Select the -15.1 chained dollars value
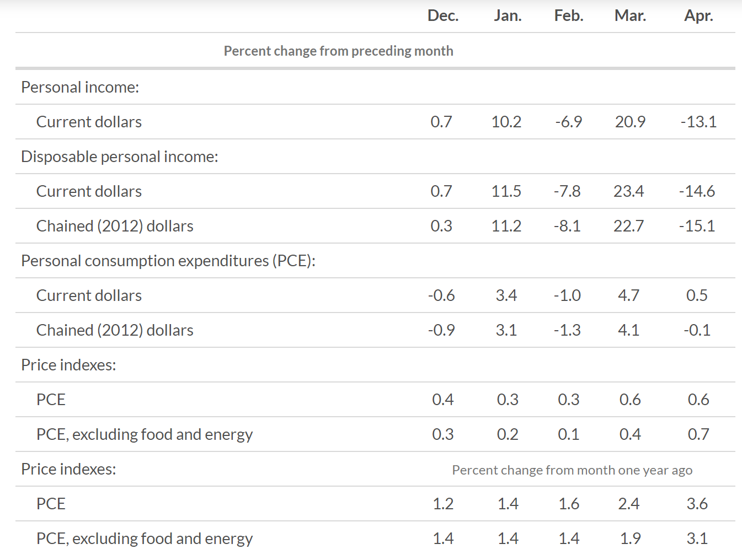Viewport: 742px width, 560px height. [x=697, y=226]
